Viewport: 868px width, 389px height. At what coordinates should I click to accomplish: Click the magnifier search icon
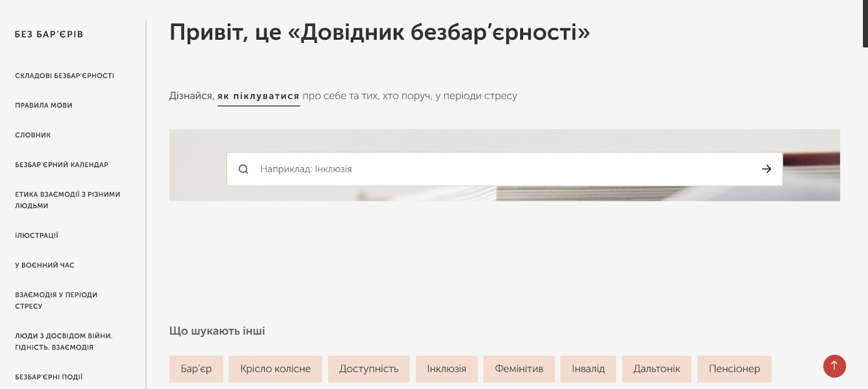click(x=244, y=169)
